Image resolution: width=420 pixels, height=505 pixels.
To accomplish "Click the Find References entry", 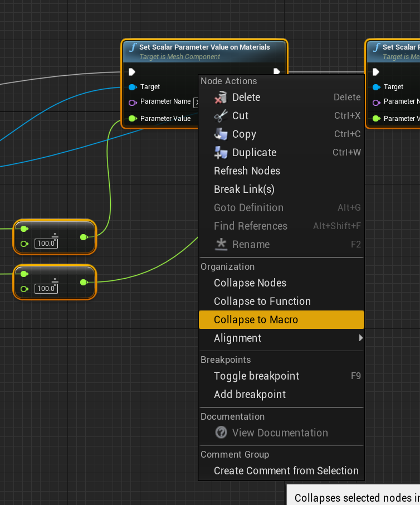I will click(x=281, y=226).
